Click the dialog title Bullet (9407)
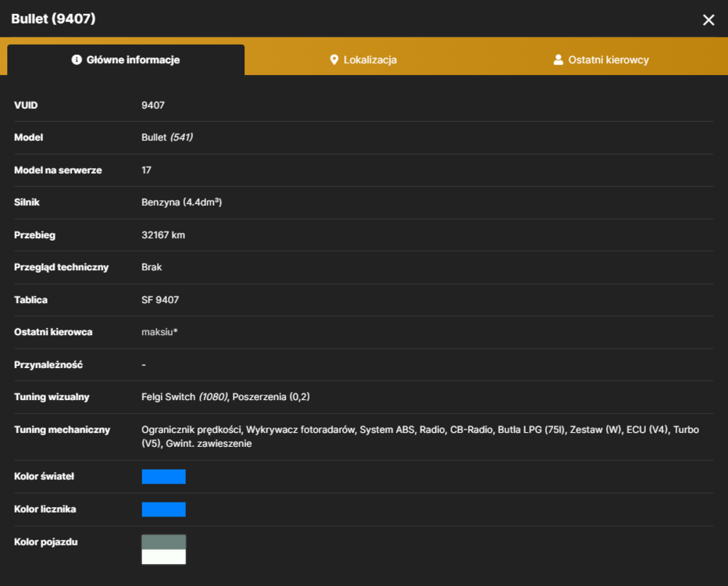 point(53,19)
